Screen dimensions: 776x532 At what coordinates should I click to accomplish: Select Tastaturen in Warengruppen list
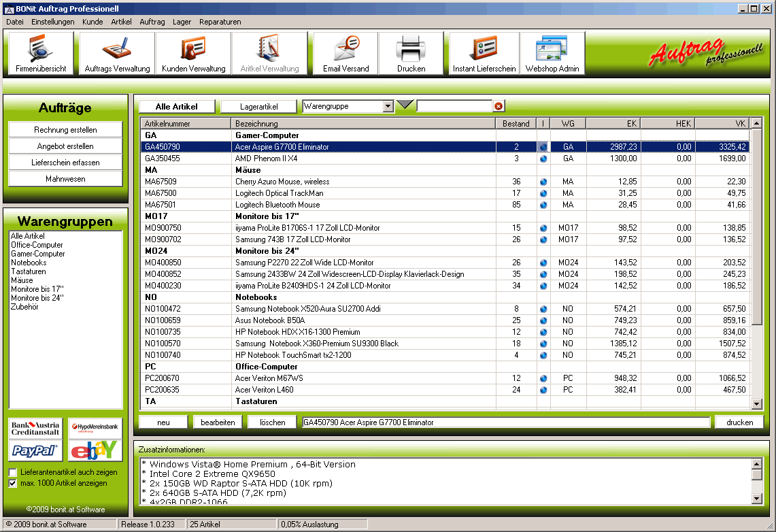(x=28, y=271)
